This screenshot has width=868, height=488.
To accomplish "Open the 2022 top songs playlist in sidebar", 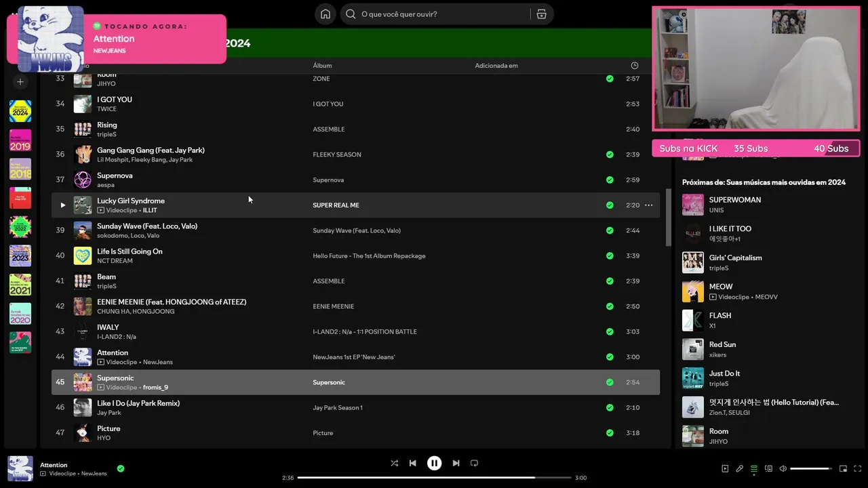I will click(20, 227).
